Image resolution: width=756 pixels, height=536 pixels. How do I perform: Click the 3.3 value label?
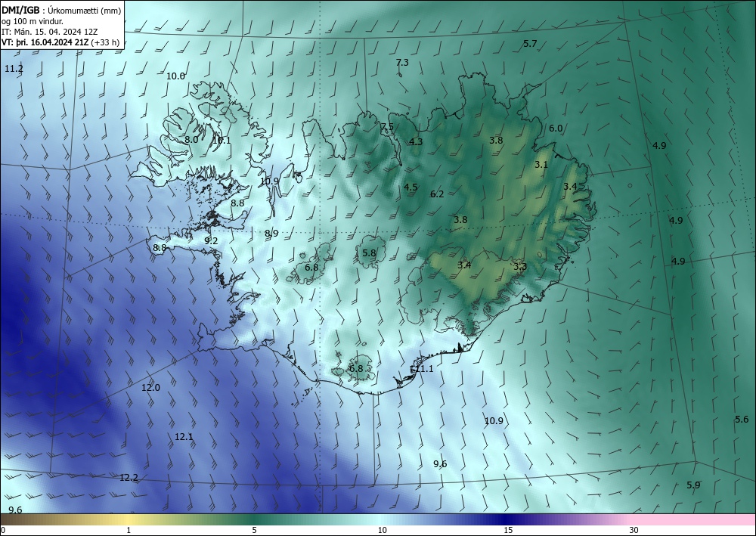point(520,267)
